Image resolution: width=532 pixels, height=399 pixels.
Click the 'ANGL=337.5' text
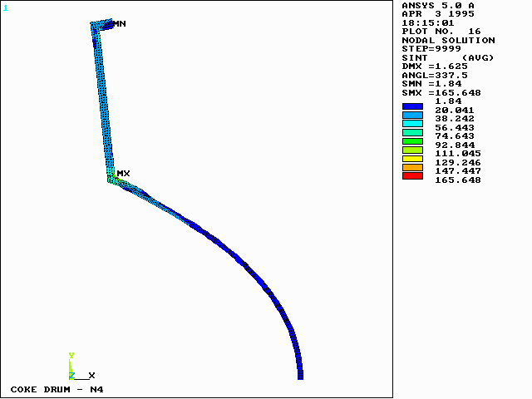click(435, 75)
